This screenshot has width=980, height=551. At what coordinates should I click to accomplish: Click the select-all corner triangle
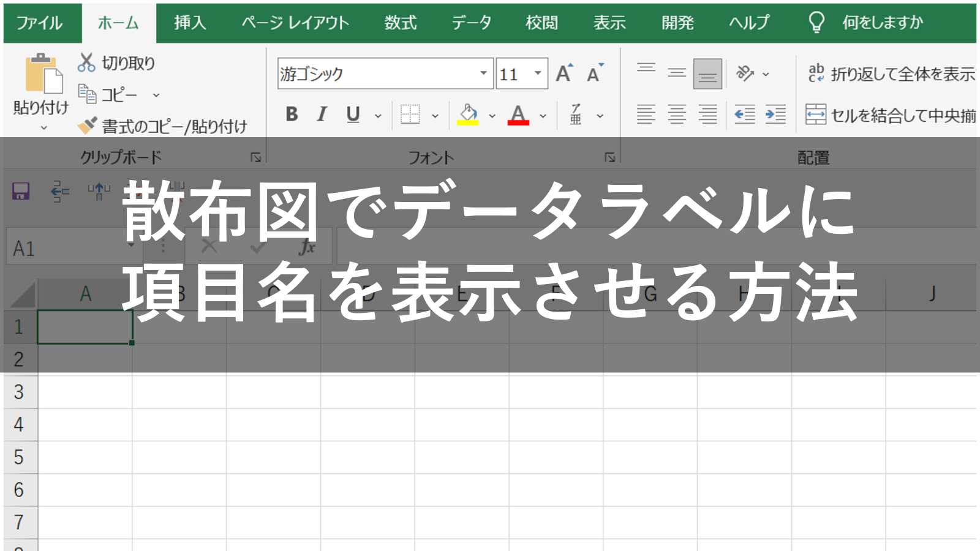23,294
